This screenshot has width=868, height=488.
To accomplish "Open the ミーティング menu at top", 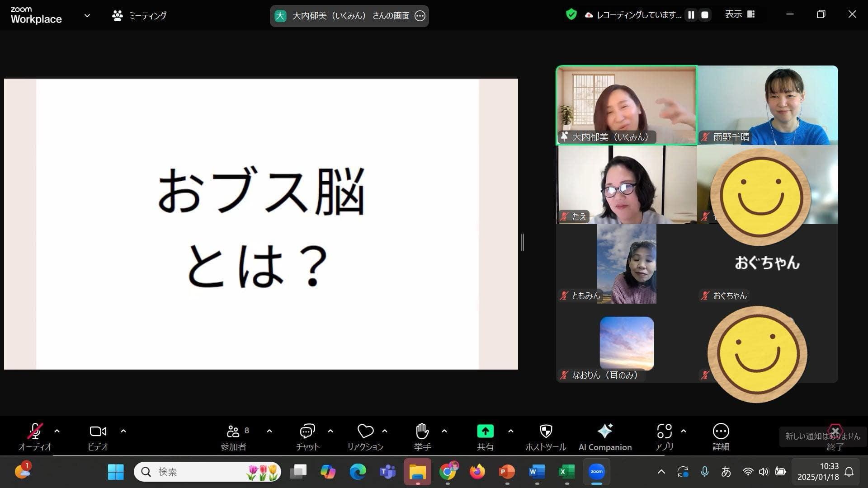I will click(139, 16).
